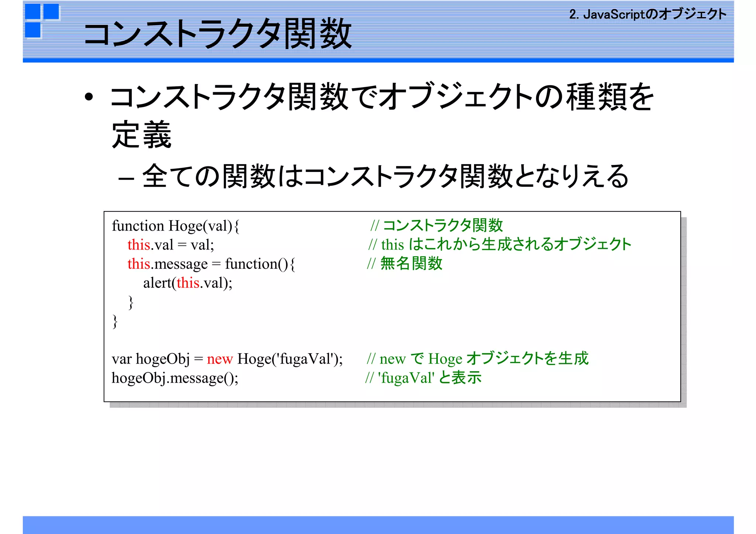756x534 pixels.
Task: Click the header text 2. JavaScriptのオブジェクト
Action: [648, 14]
